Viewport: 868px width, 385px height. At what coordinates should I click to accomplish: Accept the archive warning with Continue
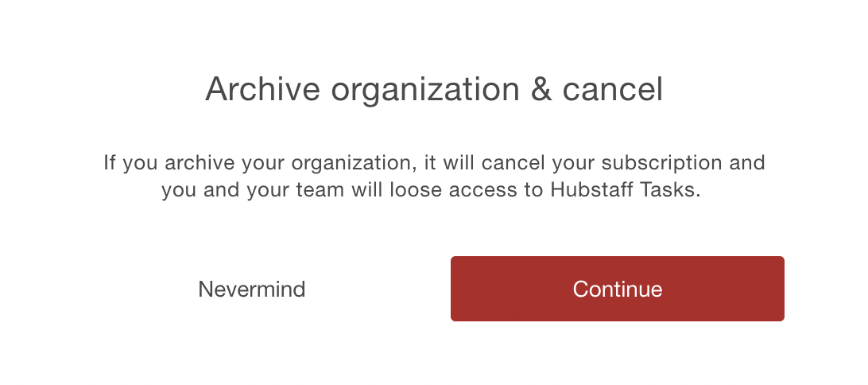pyautogui.click(x=618, y=289)
